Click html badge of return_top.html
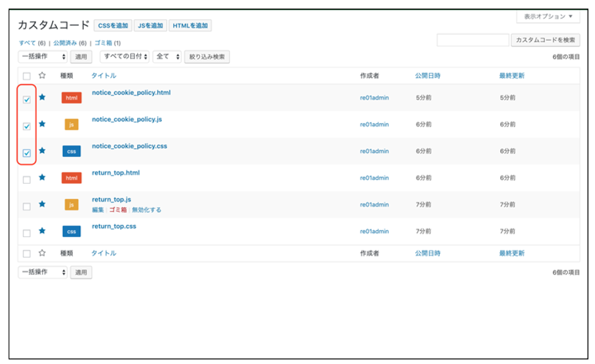The height and width of the screenshot is (364, 595). pos(72,178)
